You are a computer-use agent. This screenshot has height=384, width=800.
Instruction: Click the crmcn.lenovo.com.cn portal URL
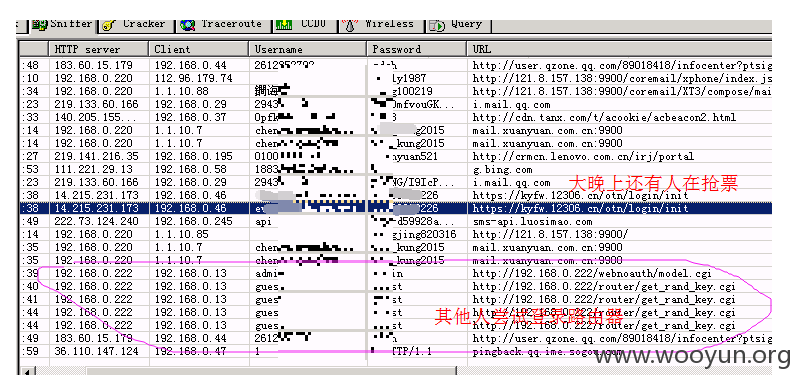click(x=583, y=157)
